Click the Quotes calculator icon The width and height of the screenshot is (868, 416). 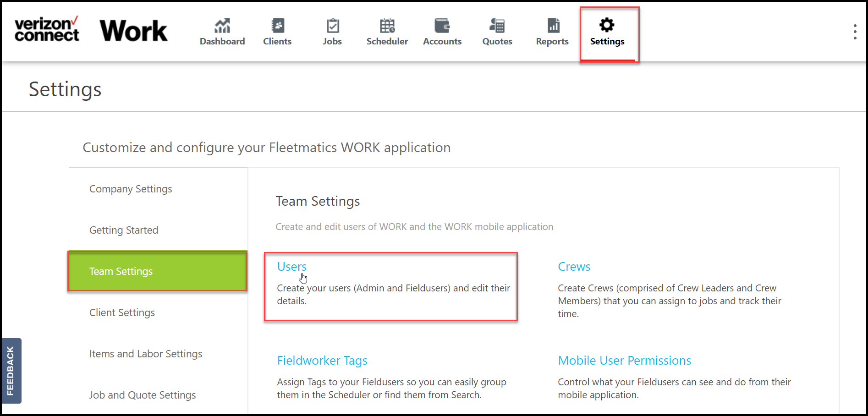(x=497, y=25)
